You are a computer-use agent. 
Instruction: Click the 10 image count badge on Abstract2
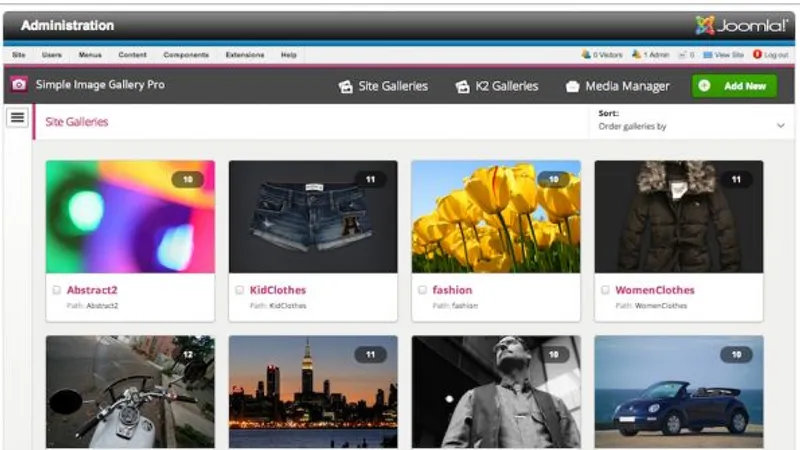pos(188,180)
